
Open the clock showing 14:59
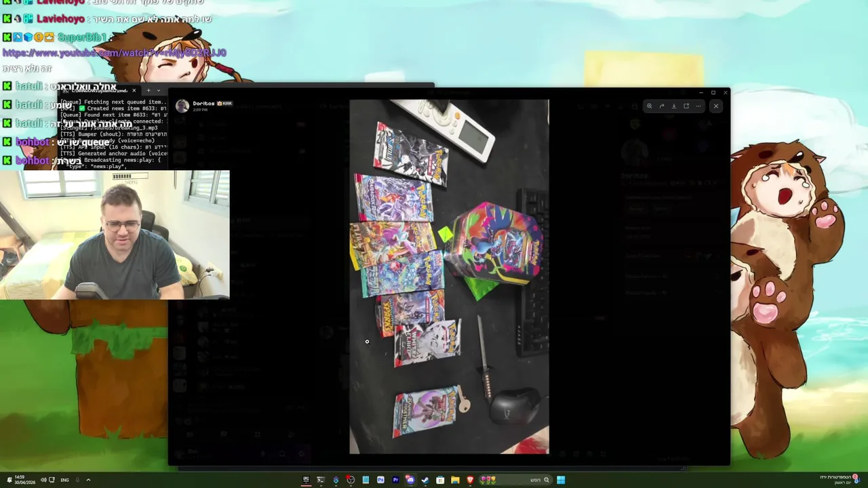click(25, 480)
